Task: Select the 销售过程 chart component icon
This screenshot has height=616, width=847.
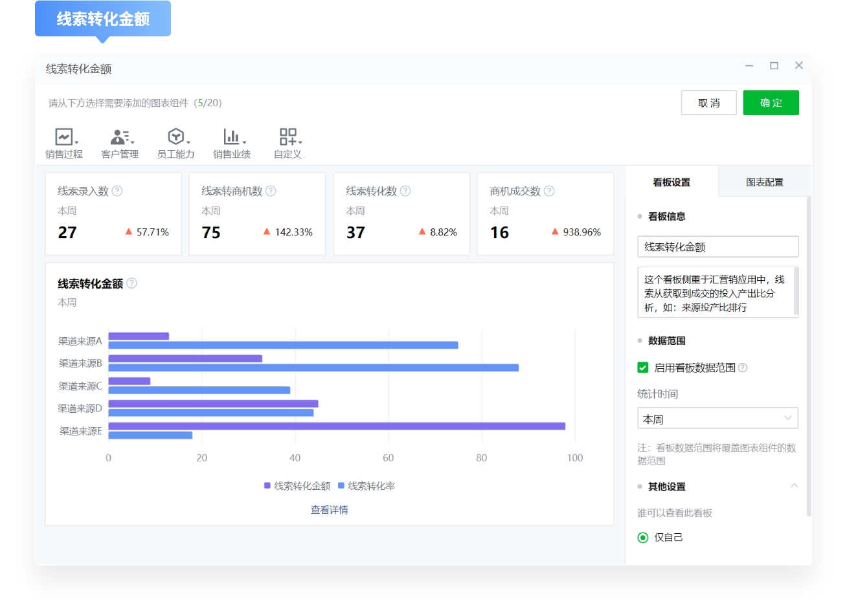Action: click(63, 137)
